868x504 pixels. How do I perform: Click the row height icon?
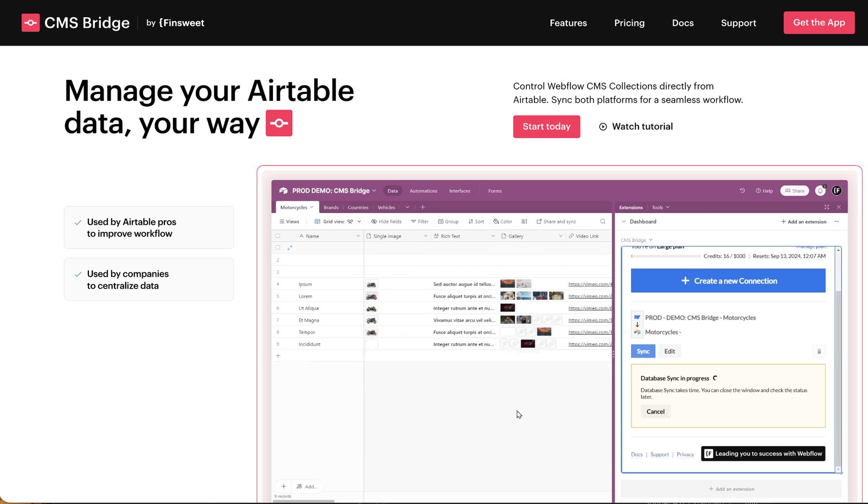(x=524, y=221)
